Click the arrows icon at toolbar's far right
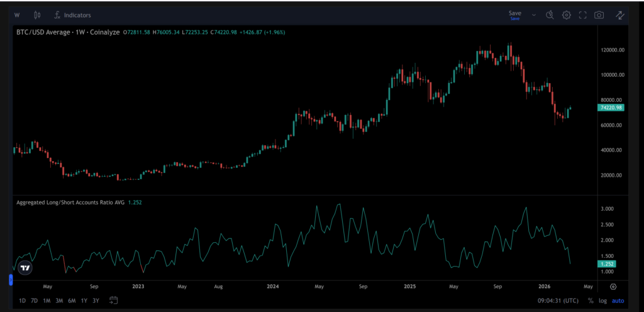Image resolution: width=644 pixels, height=312 pixels. point(620,14)
